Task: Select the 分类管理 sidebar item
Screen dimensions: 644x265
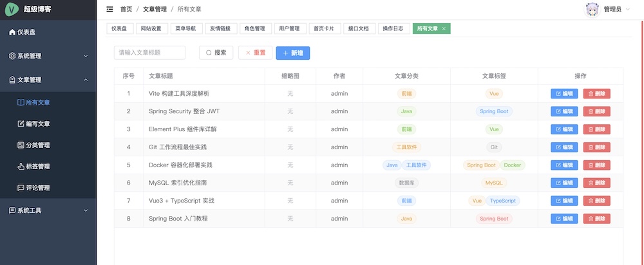Action: (x=48, y=145)
